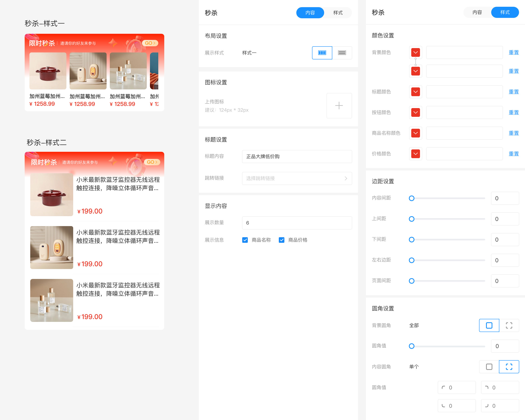Viewport: 525px width, 420px height.
Task: Click the plus icon to upload an icon
Action: click(339, 106)
